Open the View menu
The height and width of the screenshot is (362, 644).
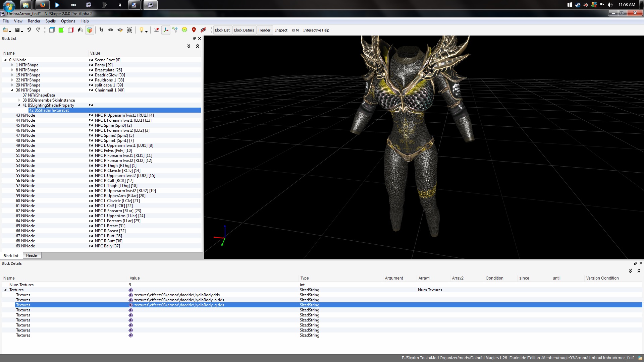[18, 21]
